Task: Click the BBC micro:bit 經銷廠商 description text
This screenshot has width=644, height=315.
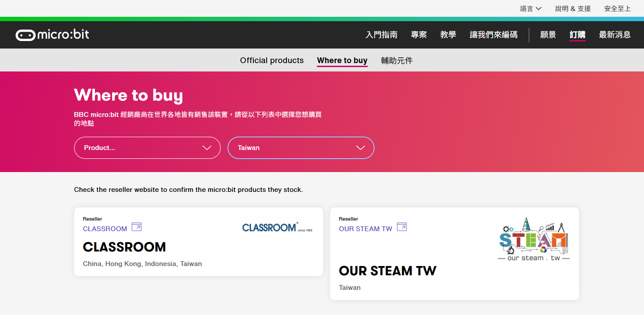Action: (198, 119)
